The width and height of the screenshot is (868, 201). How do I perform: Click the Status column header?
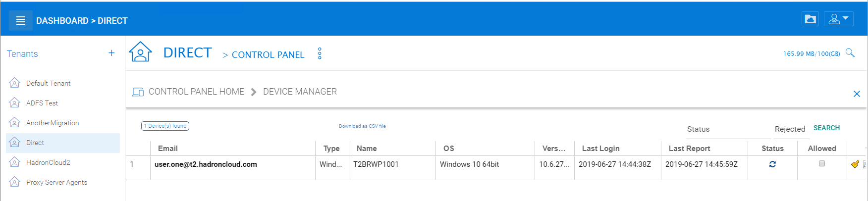pyautogui.click(x=772, y=149)
